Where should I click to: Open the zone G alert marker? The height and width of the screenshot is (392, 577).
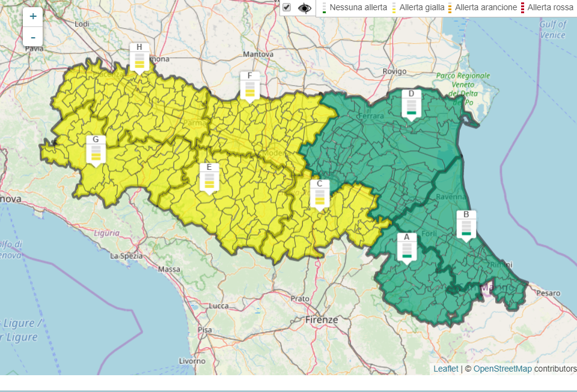pyautogui.click(x=96, y=150)
